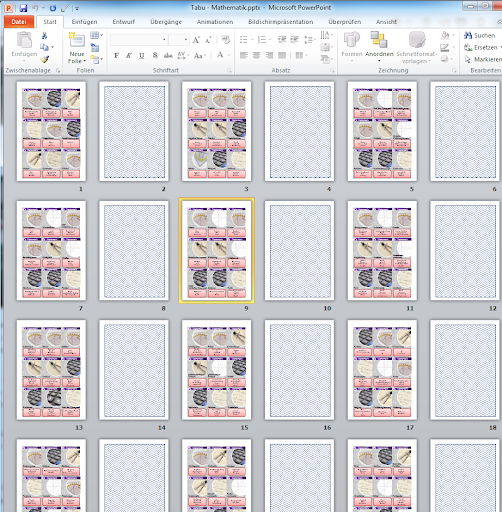Click the Clear Formatting eraser icon
This screenshot has height=512, width=502.
pyautogui.click(x=226, y=40)
